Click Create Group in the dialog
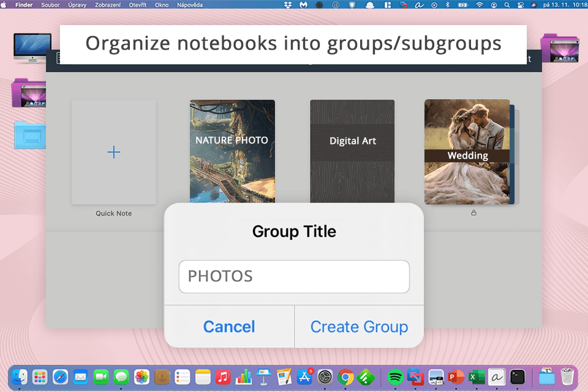The image size is (588, 392). (359, 326)
